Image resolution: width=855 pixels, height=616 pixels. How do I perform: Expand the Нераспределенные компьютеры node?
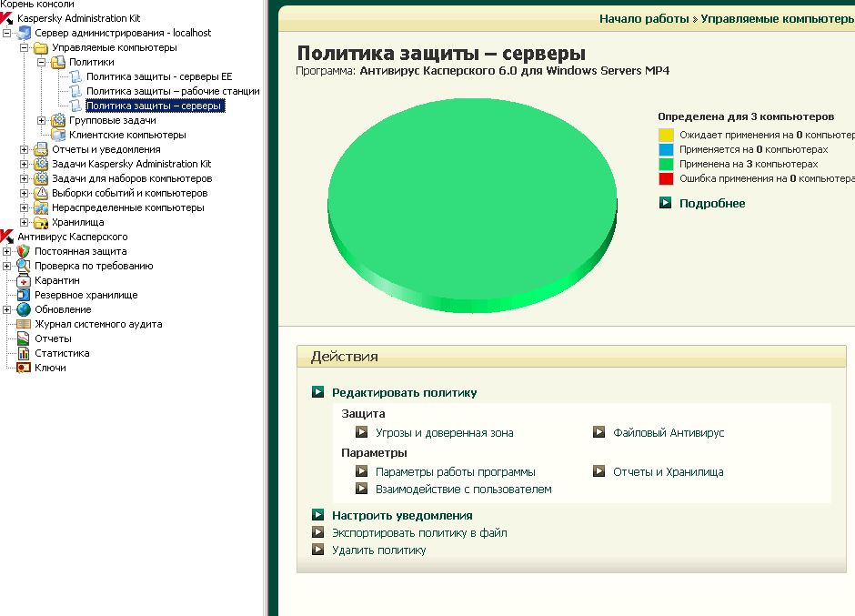[x=24, y=207]
